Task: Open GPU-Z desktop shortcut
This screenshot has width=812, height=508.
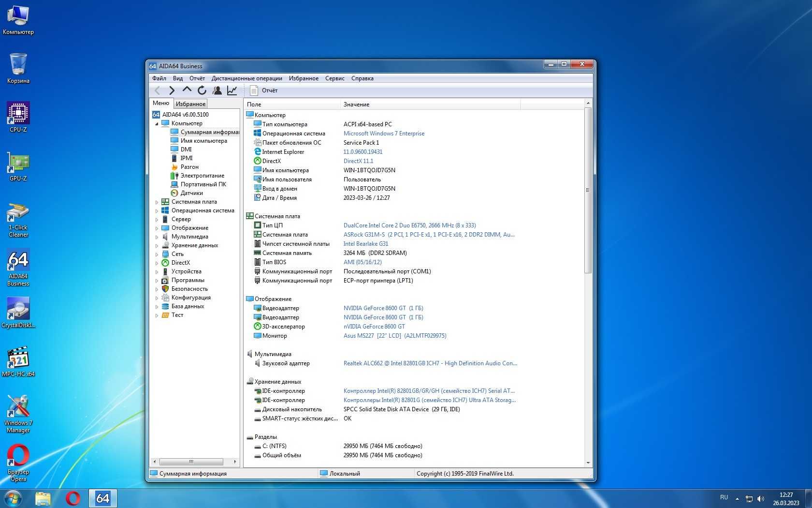Action: (x=18, y=166)
